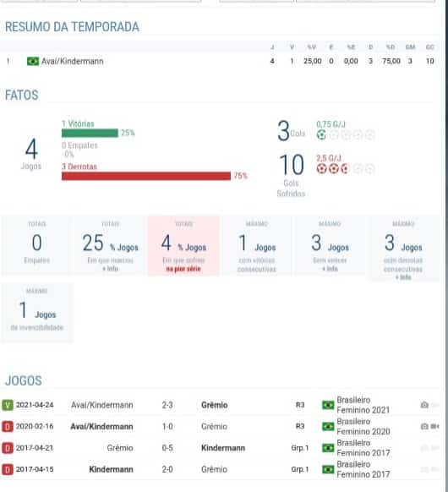Click the date 2021-04-24

35,405
